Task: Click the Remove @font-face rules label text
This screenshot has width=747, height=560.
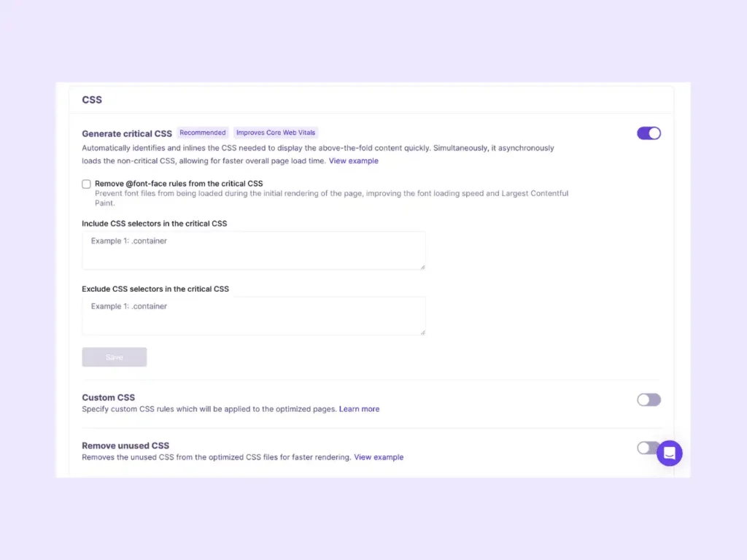Action: [x=179, y=184]
